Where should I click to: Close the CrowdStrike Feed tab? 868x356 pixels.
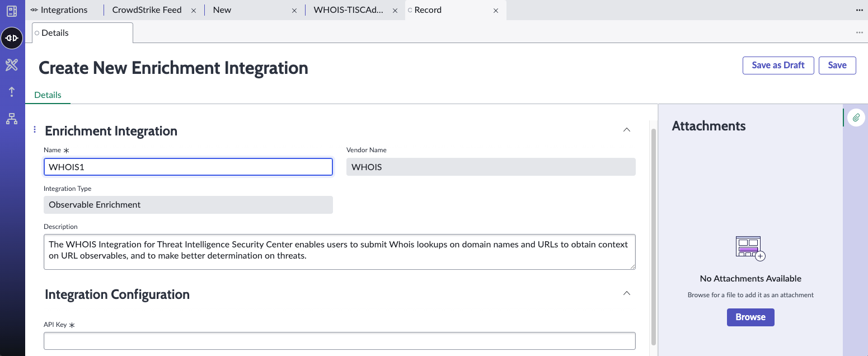[x=194, y=10]
